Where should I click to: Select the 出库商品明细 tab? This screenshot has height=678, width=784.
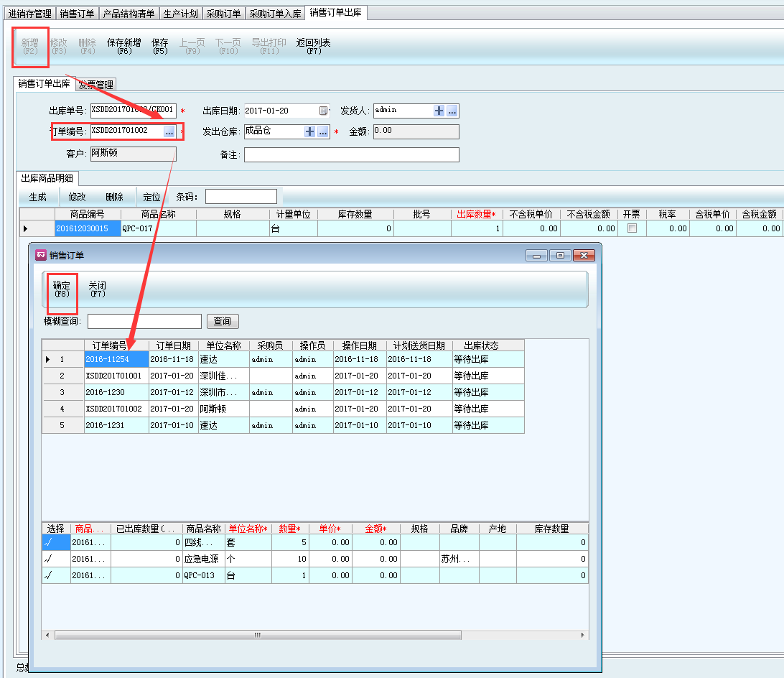(47, 178)
